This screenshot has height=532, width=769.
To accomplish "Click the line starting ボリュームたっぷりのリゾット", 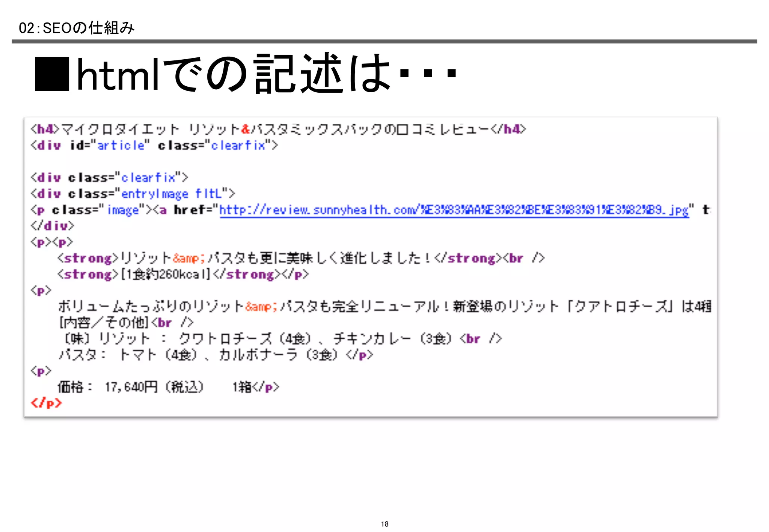I will 384,307.
